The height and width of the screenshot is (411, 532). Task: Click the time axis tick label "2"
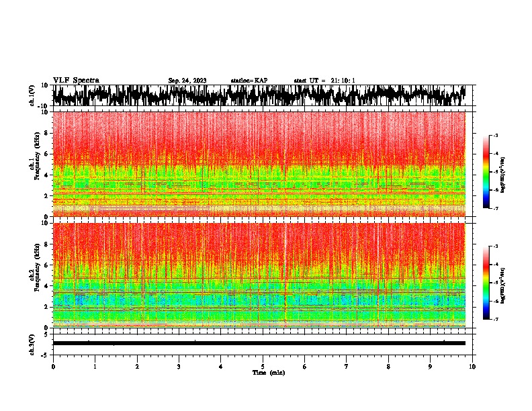(x=137, y=367)
